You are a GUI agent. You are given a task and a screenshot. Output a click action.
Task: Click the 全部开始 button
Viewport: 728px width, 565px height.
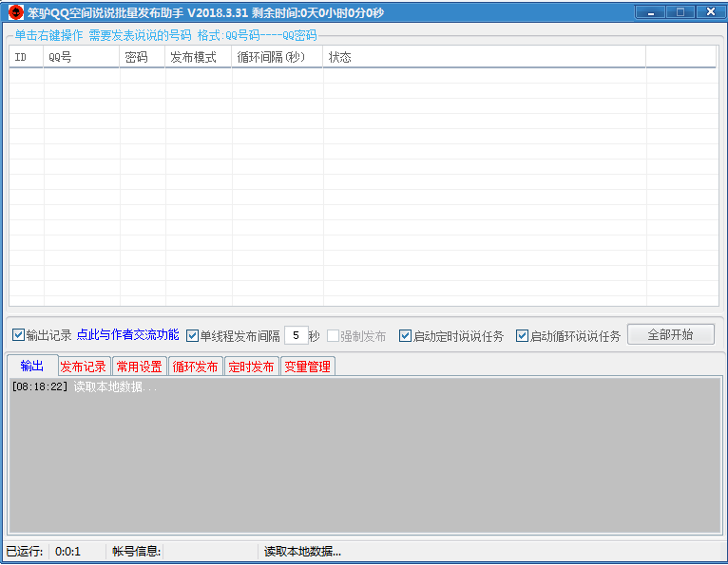click(670, 334)
